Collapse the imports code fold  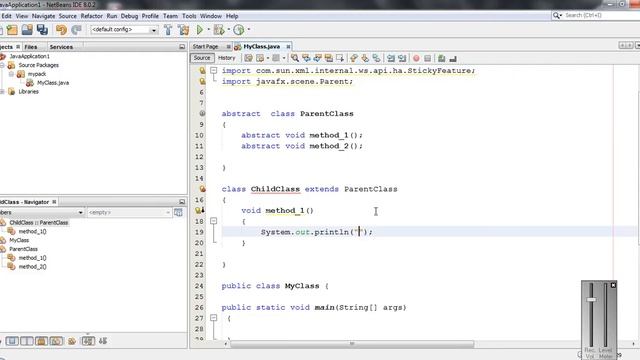click(213, 71)
